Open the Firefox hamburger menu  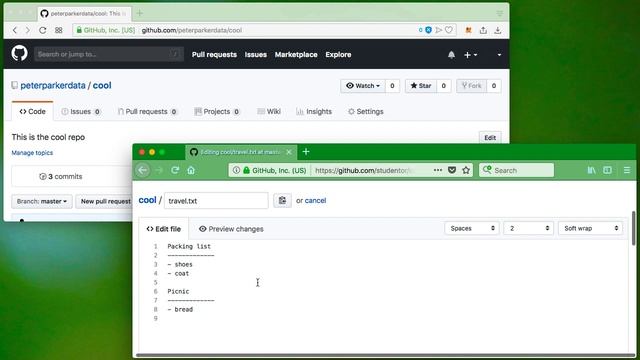click(x=627, y=170)
